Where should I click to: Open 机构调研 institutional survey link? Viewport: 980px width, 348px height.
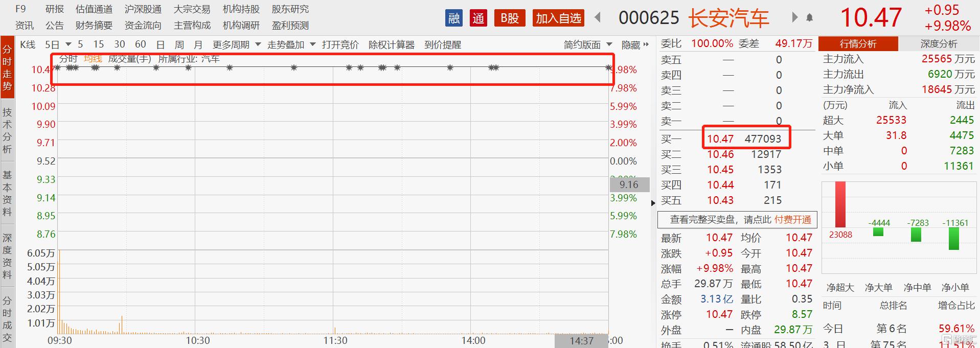241,26
